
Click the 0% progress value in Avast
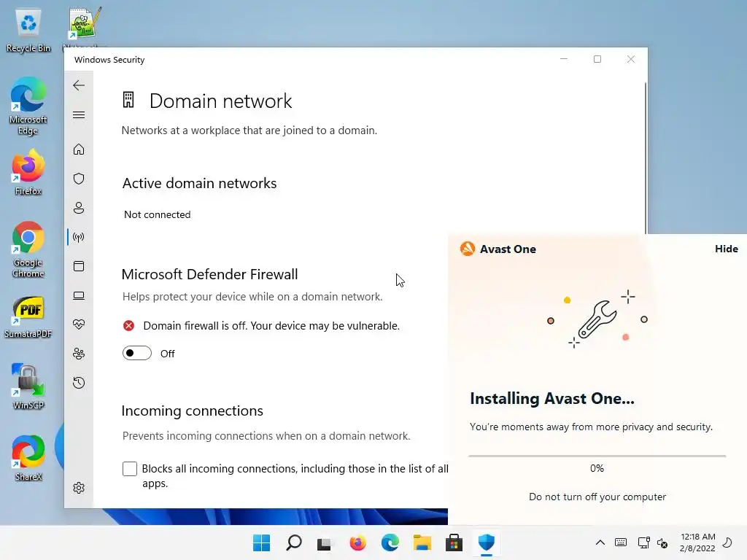click(x=597, y=468)
